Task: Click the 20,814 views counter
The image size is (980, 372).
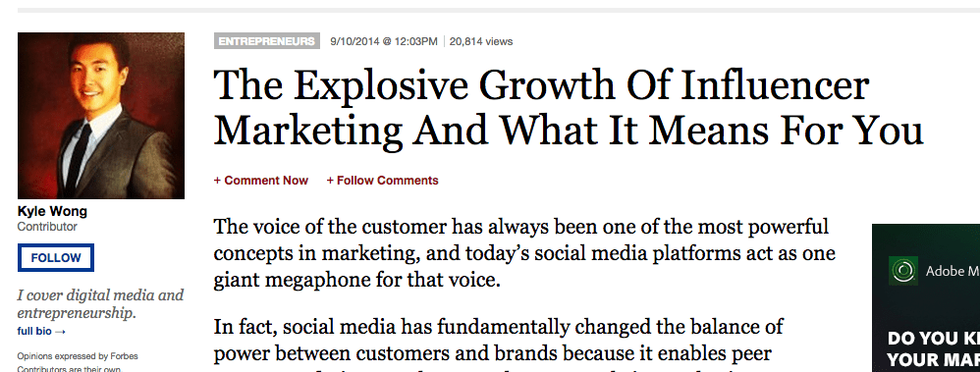Action: (x=480, y=41)
